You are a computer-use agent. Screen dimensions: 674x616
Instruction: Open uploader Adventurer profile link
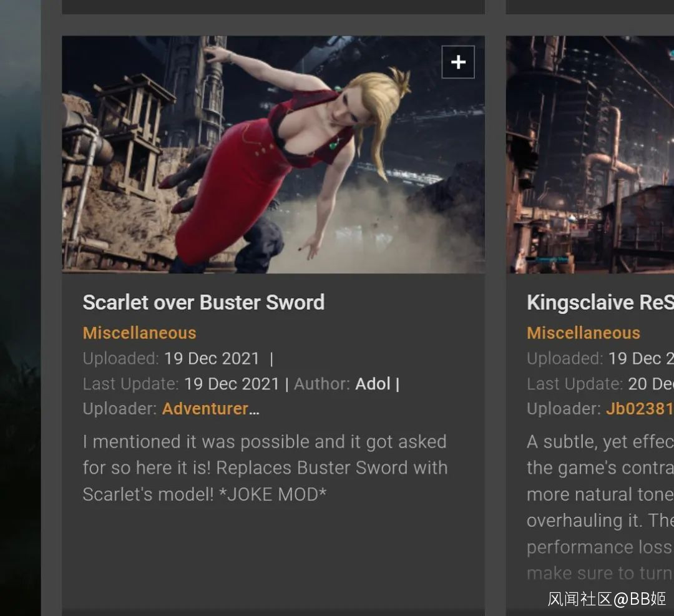211,409
